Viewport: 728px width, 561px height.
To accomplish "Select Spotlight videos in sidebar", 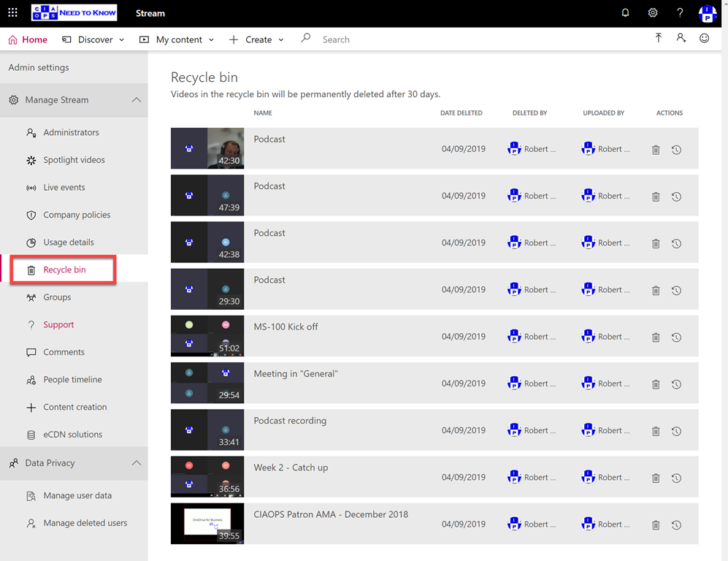I will (x=74, y=160).
